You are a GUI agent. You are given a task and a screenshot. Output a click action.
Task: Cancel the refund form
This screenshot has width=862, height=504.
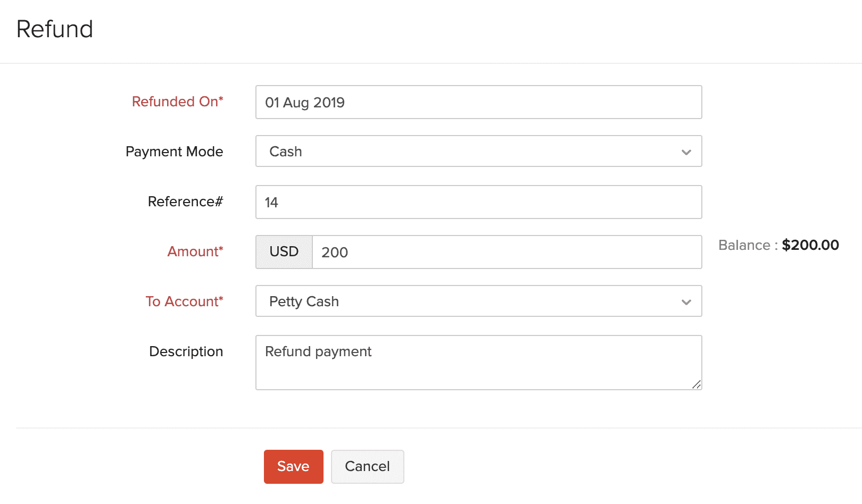click(367, 467)
